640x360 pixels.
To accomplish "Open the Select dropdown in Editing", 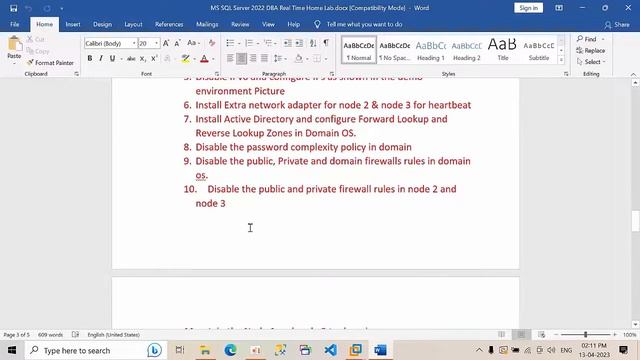I will [591, 62].
